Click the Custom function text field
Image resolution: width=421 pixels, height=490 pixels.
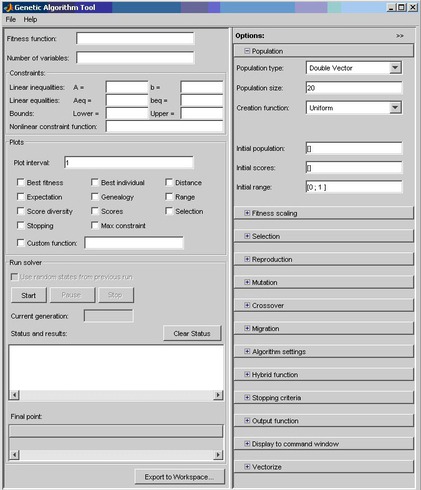point(134,243)
